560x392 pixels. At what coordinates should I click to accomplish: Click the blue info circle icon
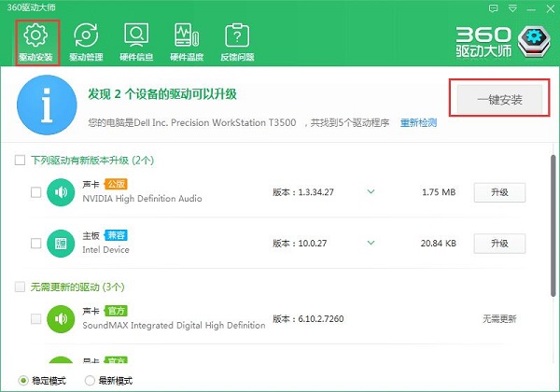(x=47, y=105)
